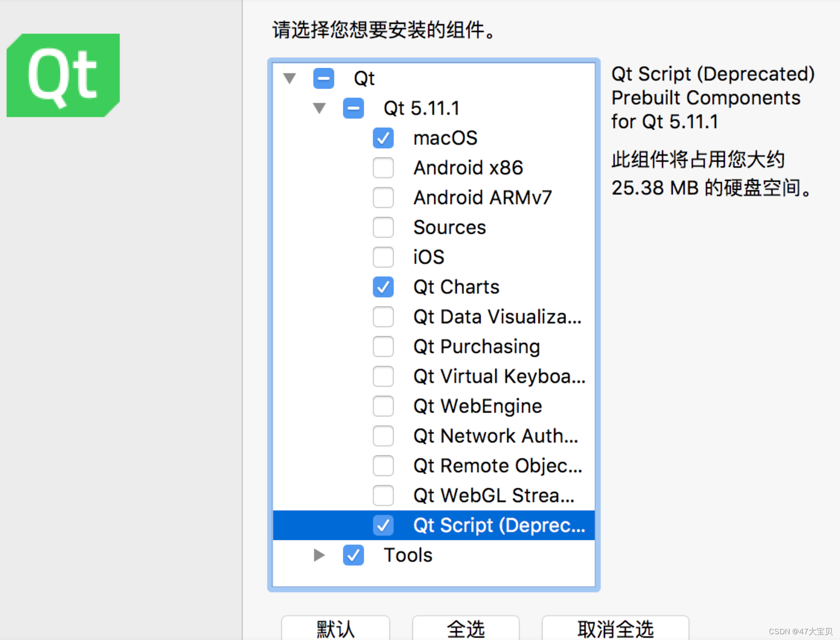This screenshot has width=840, height=640.
Task: Select the macOS row label
Action: [x=445, y=138]
